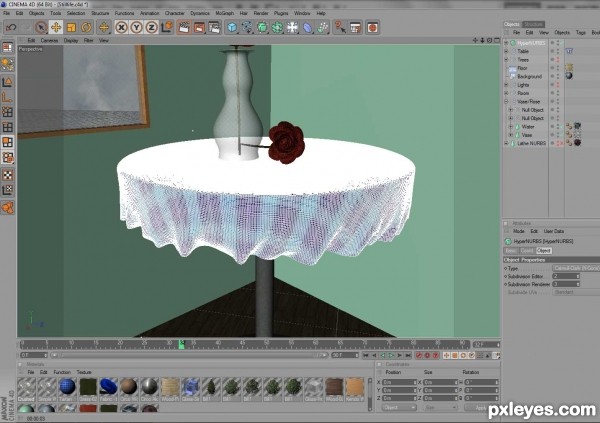
Task: Open the File menu in the main menu bar
Action: (7, 13)
